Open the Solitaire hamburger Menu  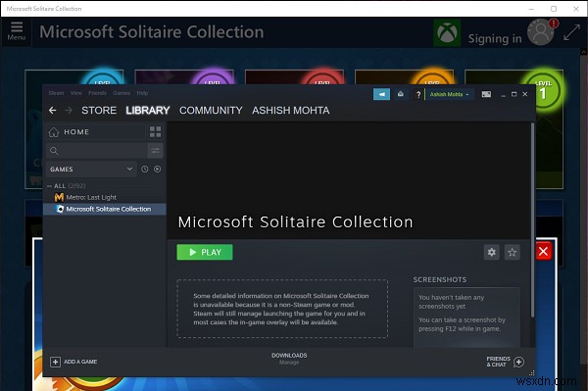tap(17, 31)
